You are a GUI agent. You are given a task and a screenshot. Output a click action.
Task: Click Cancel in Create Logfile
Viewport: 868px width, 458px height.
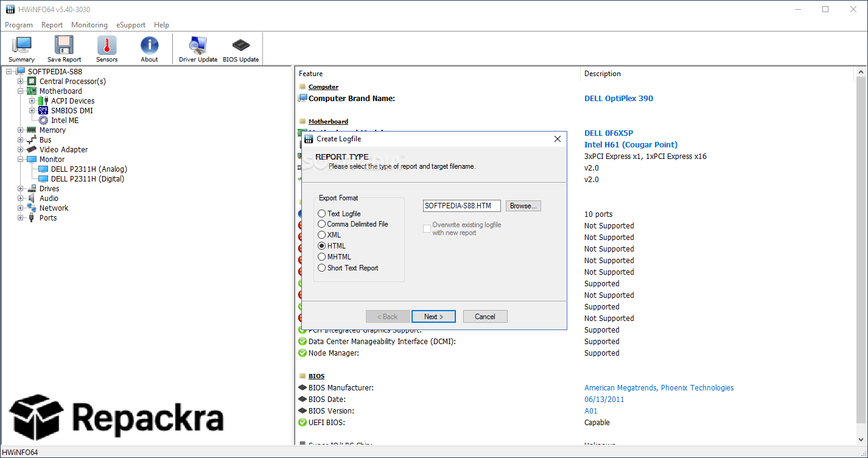(485, 317)
